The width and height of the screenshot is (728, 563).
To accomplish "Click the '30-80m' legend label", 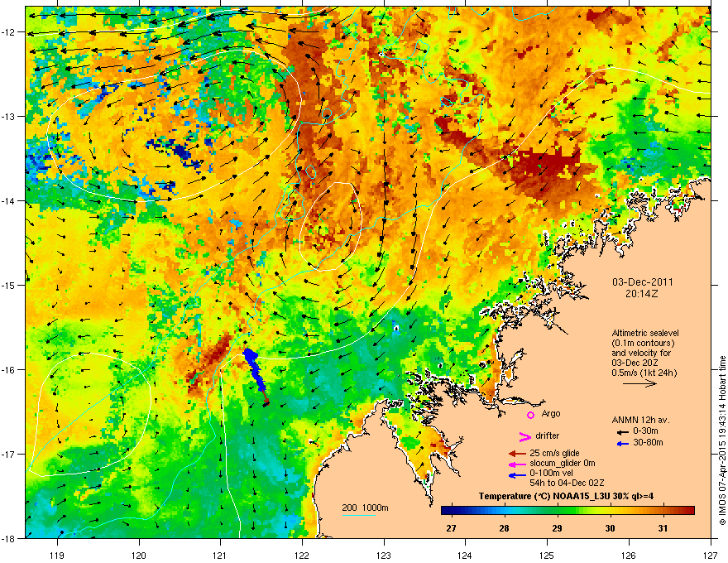I will 648,442.
